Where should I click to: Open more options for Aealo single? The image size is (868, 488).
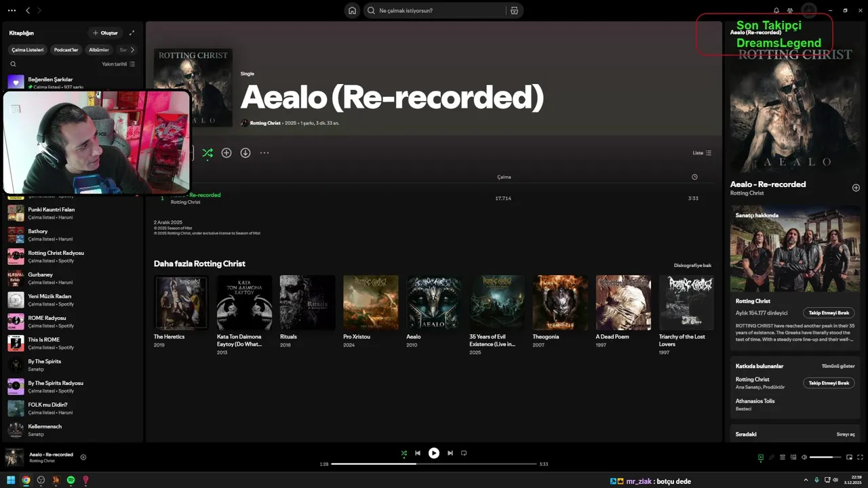(264, 153)
